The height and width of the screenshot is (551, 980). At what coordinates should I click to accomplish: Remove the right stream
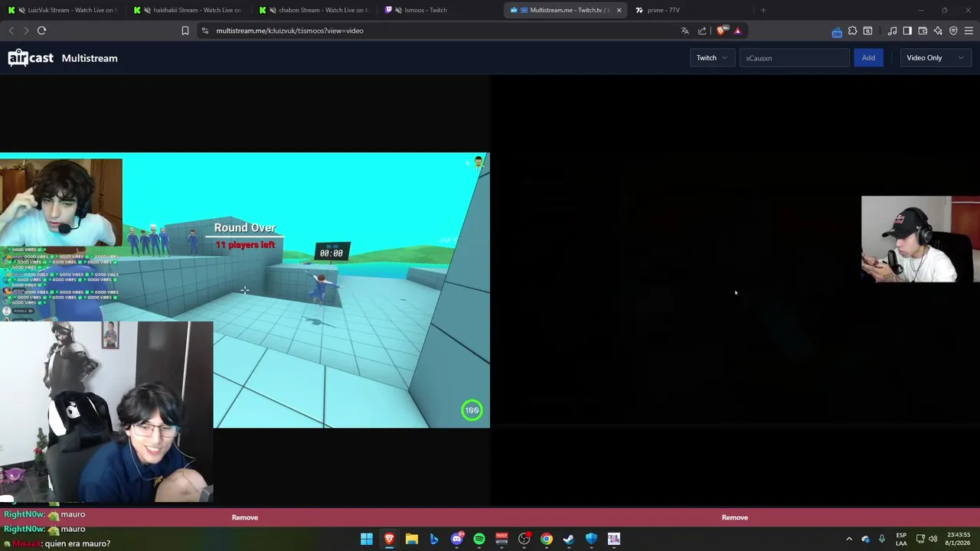pos(735,517)
